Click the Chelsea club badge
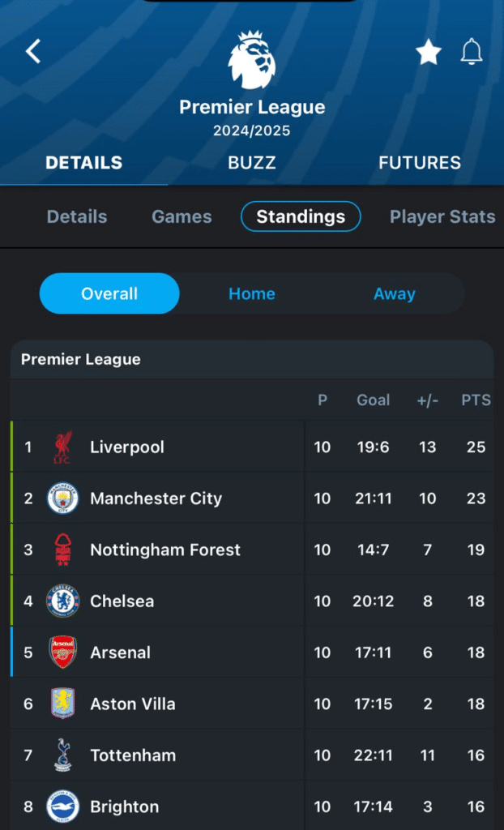 coord(62,601)
